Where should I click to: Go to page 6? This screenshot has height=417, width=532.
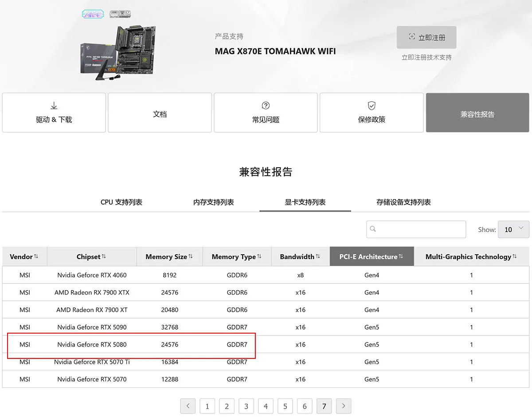click(305, 406)
